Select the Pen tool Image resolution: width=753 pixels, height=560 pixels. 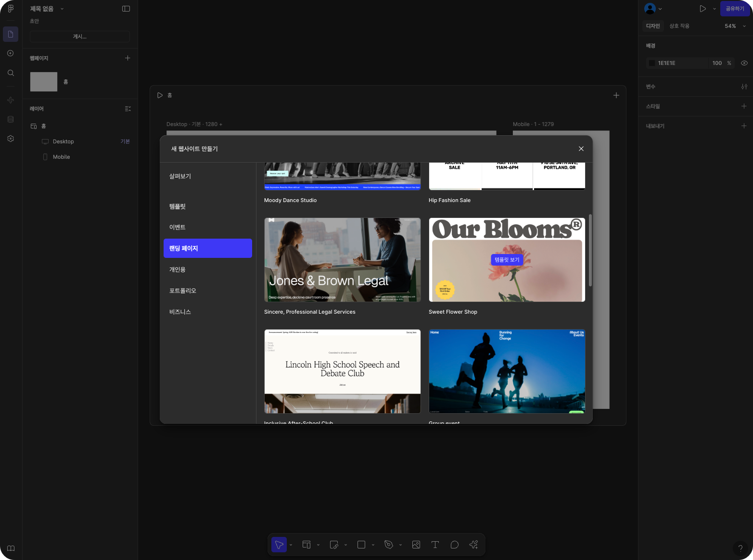(389, 545)
